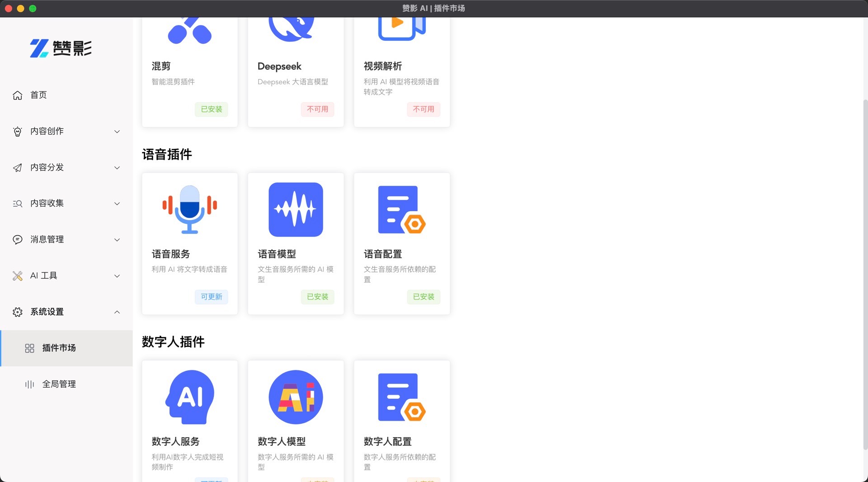The height and width of the screenshot is (482, 868).
Task: Click the home icon beside 首页
Action: pyautogui.click(x=18, y=95)
